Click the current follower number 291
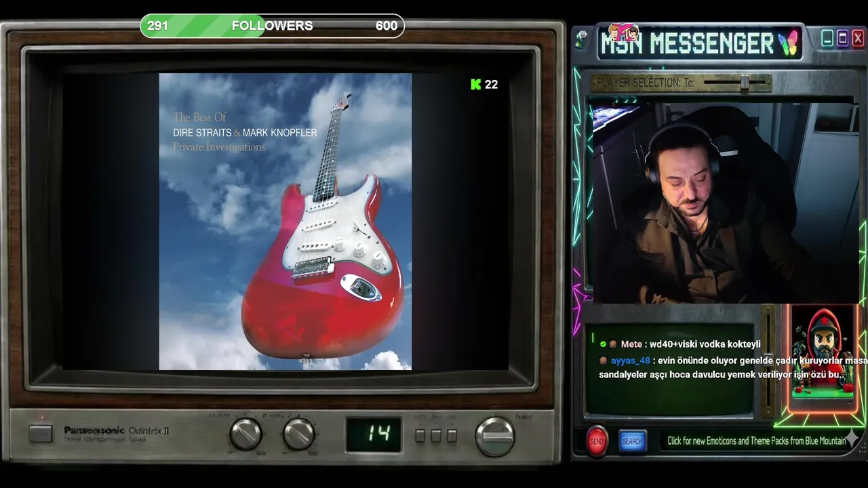Image resolution: width=868 pixels, height=488 pixels. tap(157, 26)
